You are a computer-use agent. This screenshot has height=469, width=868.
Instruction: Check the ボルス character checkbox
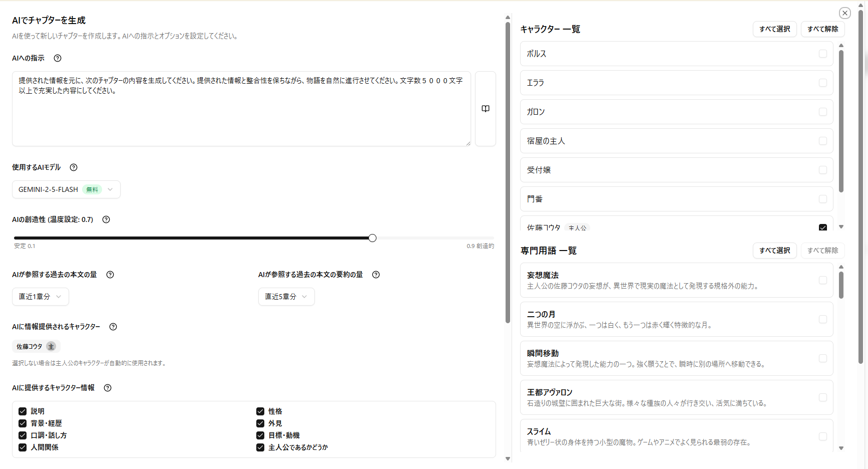(x=822, y=54)
